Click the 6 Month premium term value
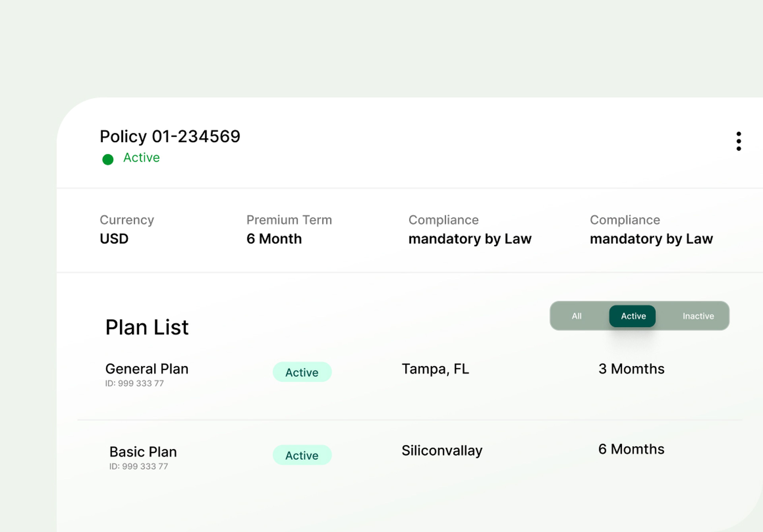This screenshot has width=763, height=532. (274, 238)
